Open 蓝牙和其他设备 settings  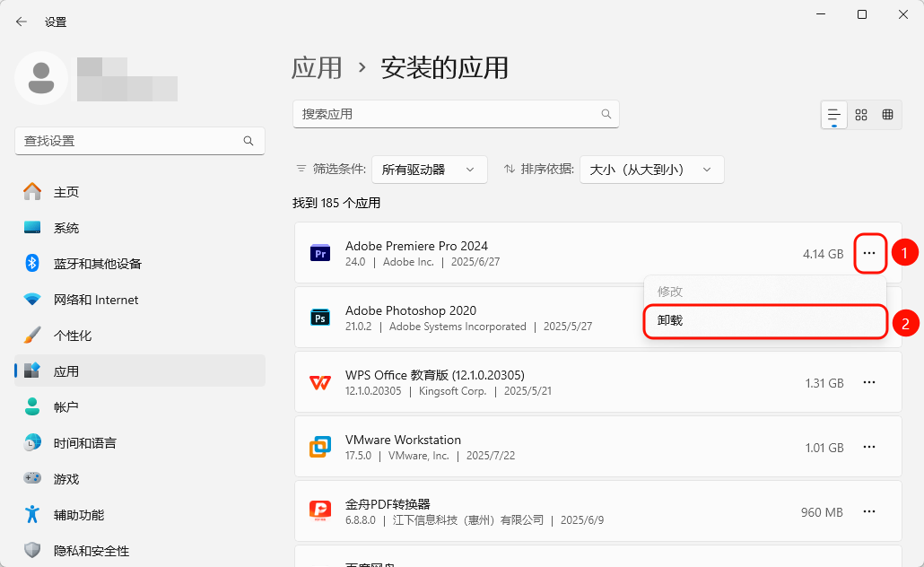[140, 264]
